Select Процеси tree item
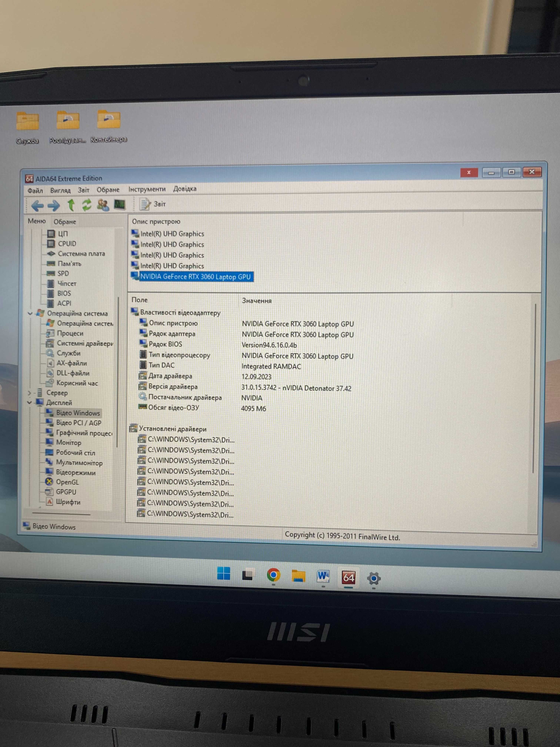 [x=65, y=333]
